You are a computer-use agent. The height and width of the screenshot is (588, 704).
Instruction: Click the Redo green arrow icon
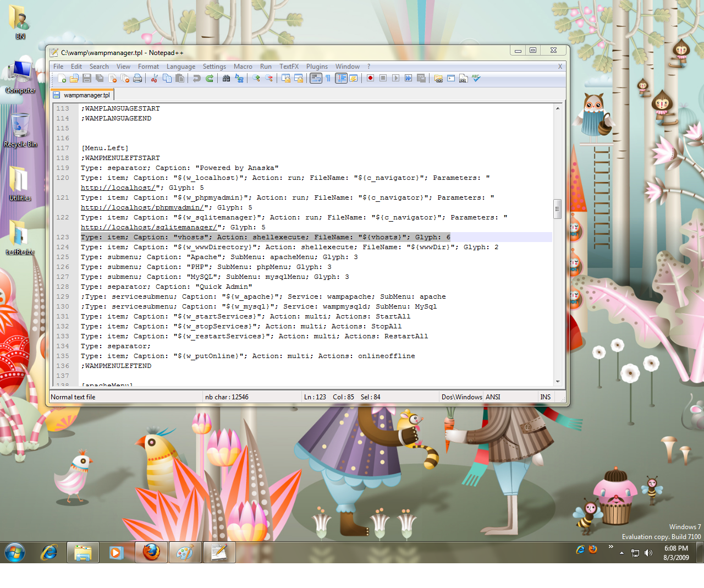pos(210,79)
